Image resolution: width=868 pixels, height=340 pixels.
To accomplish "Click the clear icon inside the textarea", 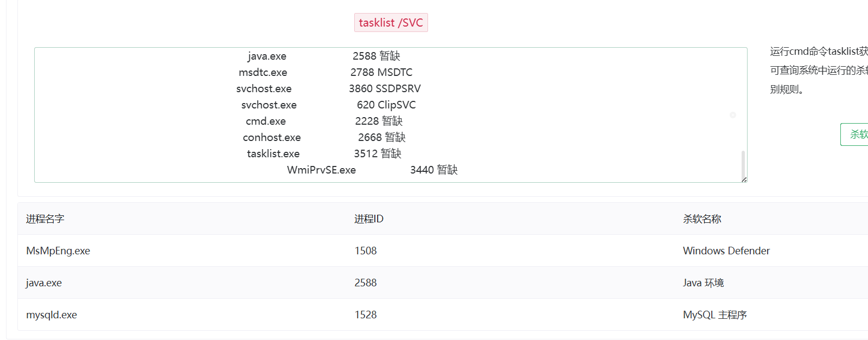I will [x=733, y=115].
